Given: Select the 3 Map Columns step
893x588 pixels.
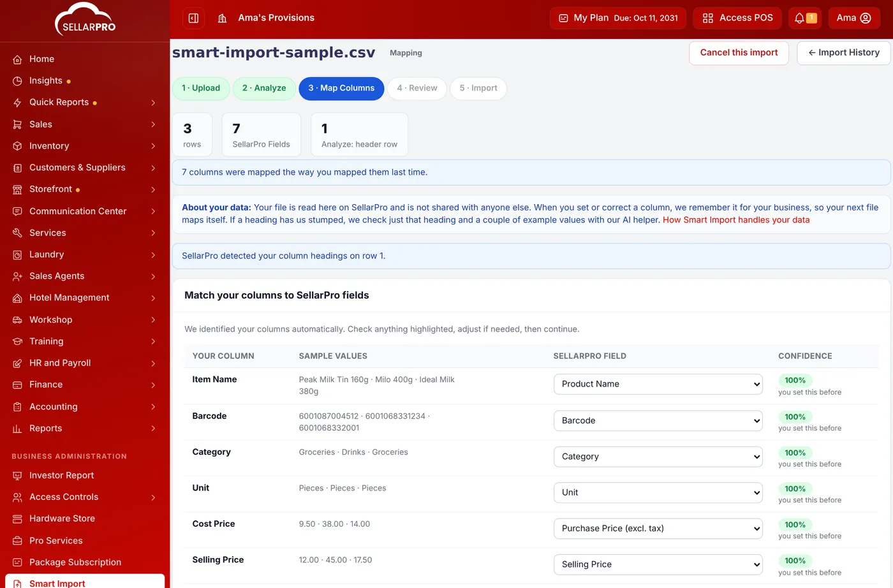Looking at the screenshot, I should [341, 88].
